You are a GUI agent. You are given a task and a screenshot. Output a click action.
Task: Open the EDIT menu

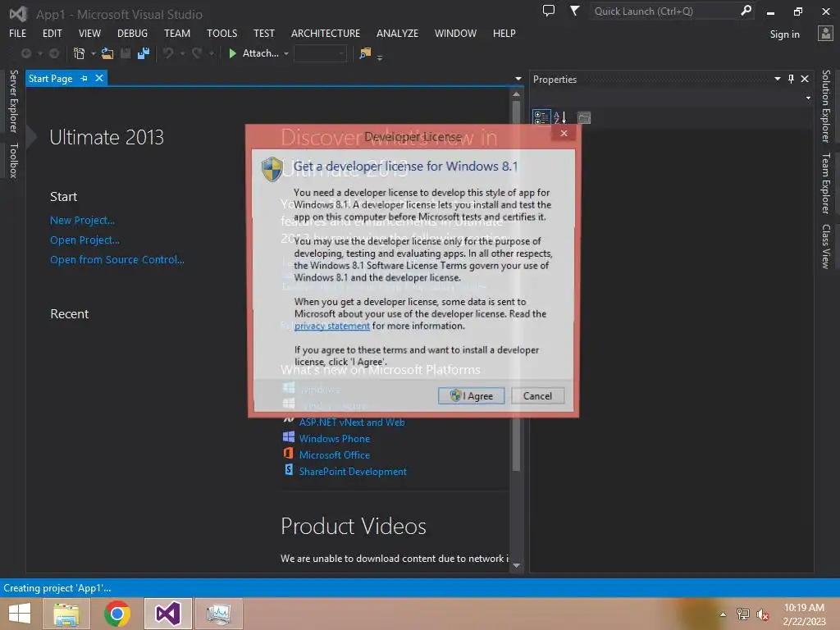(52, 33)
